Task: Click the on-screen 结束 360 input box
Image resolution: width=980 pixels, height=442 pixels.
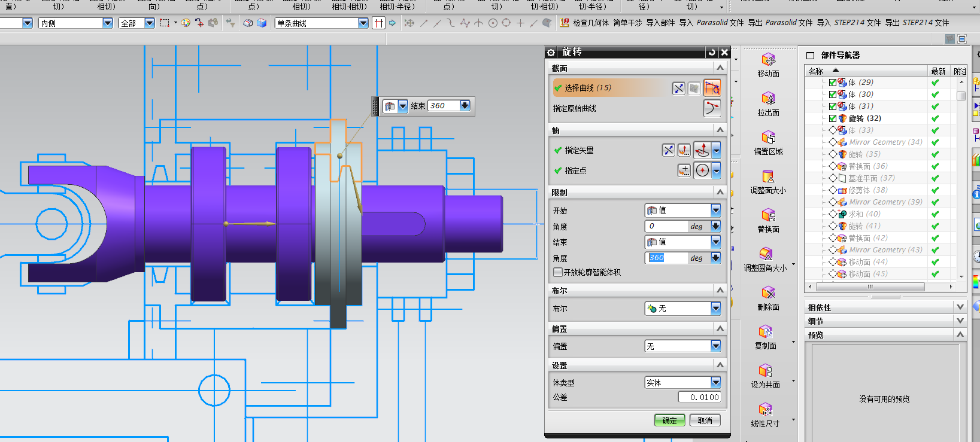Action: pyautogui.click(x=444, y=106)
